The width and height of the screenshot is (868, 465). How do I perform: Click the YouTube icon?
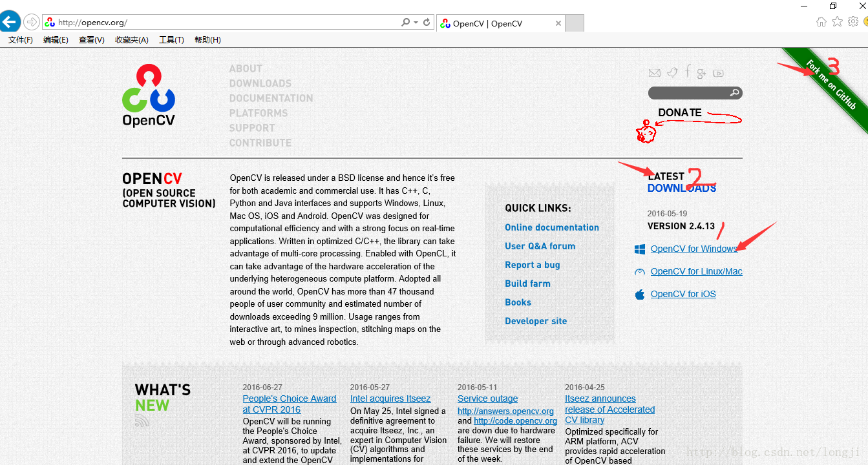719,73
